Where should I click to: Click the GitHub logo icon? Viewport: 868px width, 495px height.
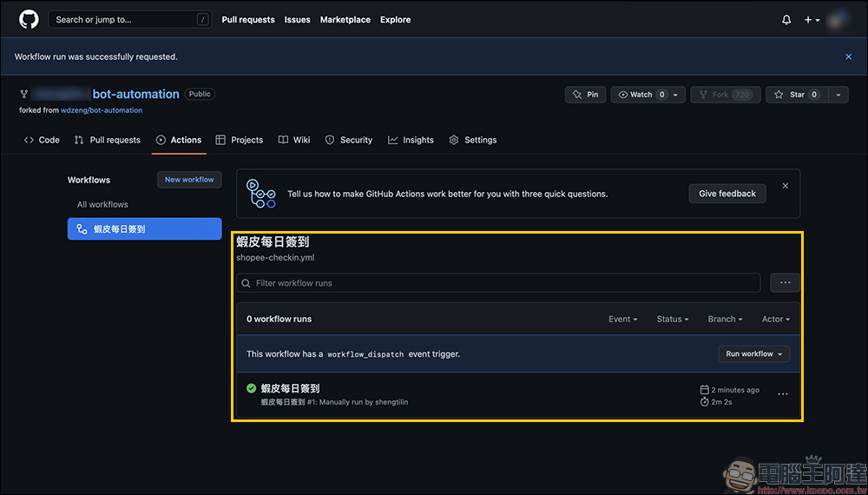tap(29, 19)
